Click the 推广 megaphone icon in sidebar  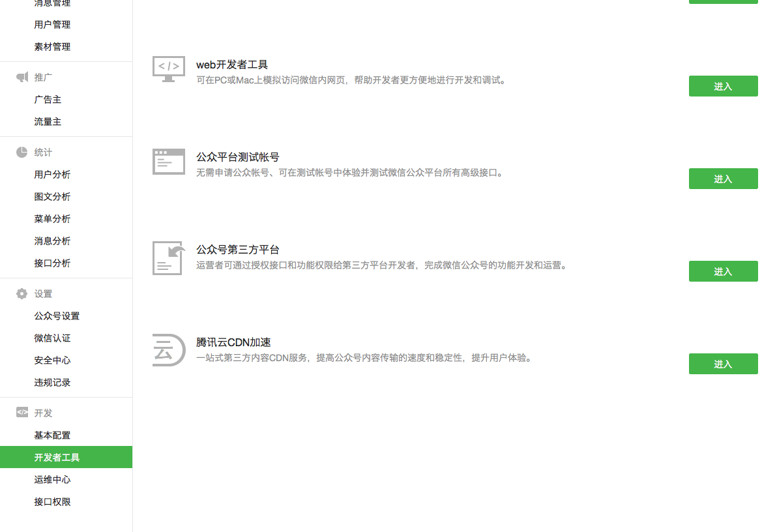pyautogui.click(x=22, y=77)
